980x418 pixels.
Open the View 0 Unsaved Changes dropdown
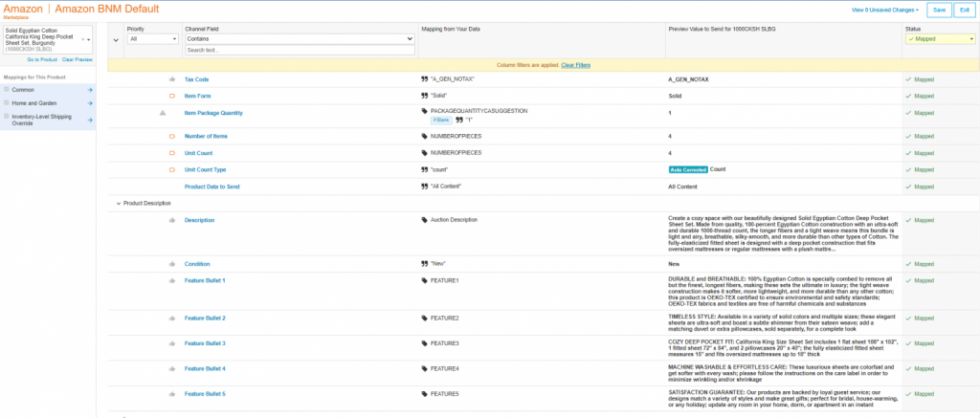coord(885,10)
